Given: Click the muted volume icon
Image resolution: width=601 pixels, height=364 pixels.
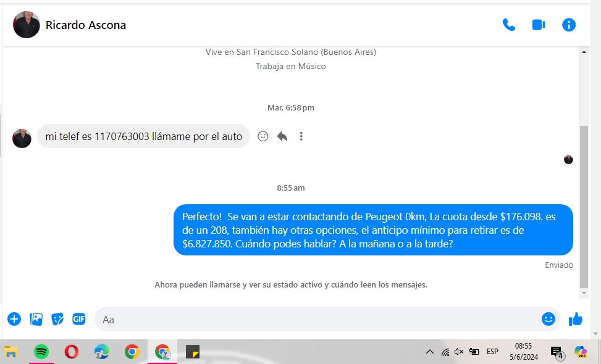Looking at the screenshot, I should (x=459, y=352).
